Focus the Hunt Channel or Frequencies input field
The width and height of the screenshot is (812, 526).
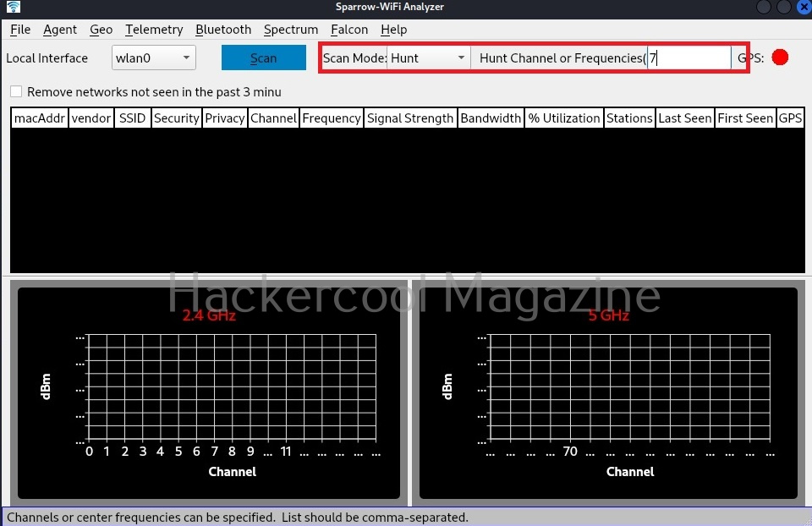coord(689,58)
